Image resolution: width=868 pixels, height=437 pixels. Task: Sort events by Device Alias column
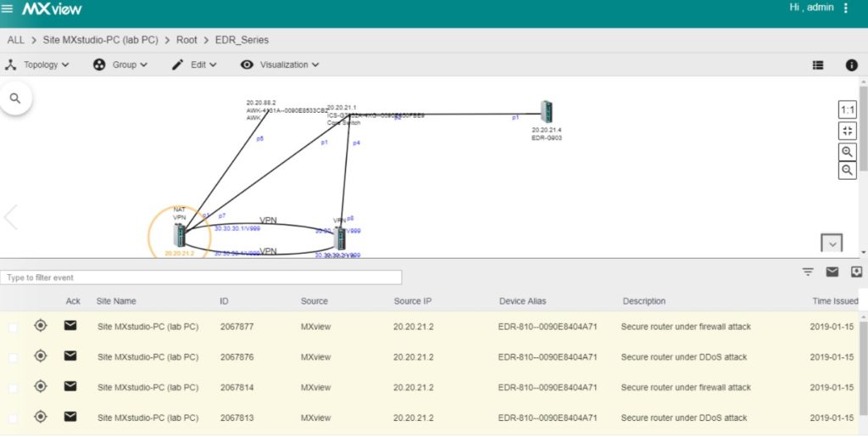tap(522, 301)
